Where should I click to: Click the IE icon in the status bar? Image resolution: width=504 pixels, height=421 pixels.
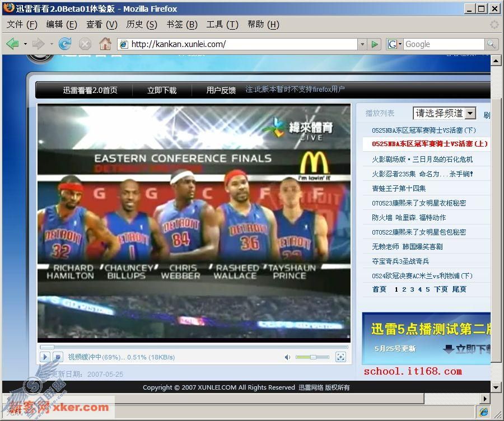tap(484, 411)
